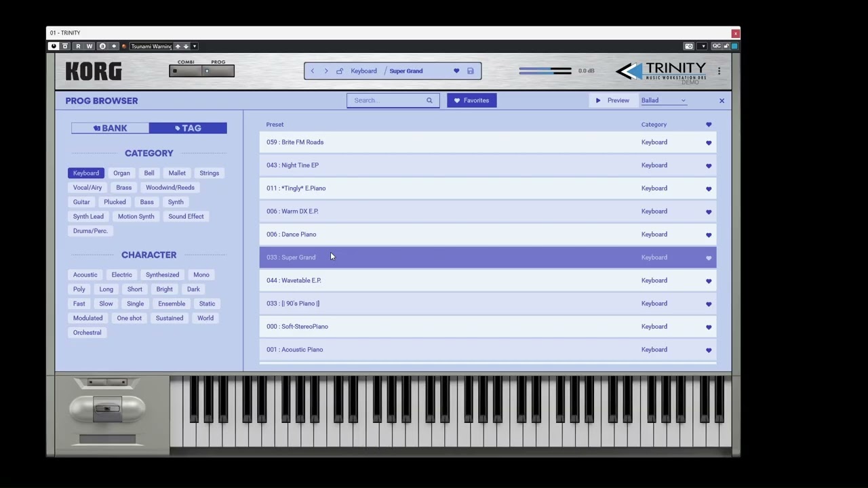868x488 pixels.
Task: Close the Prog Browser with X
Action: point(722,100)
